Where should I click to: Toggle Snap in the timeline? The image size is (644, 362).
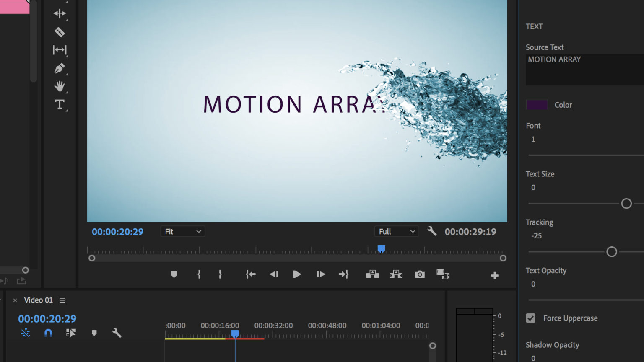[48, 333]
